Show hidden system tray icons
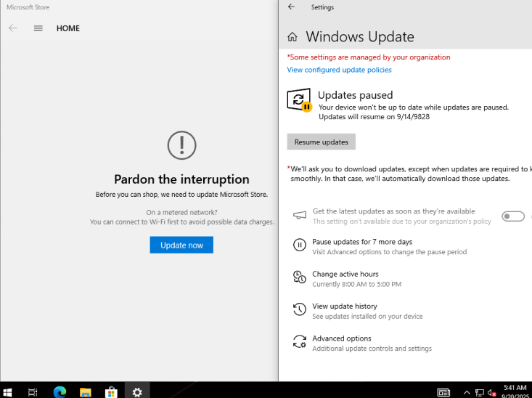Viewport: 532px width, 398px height. [x=467, y=393]
